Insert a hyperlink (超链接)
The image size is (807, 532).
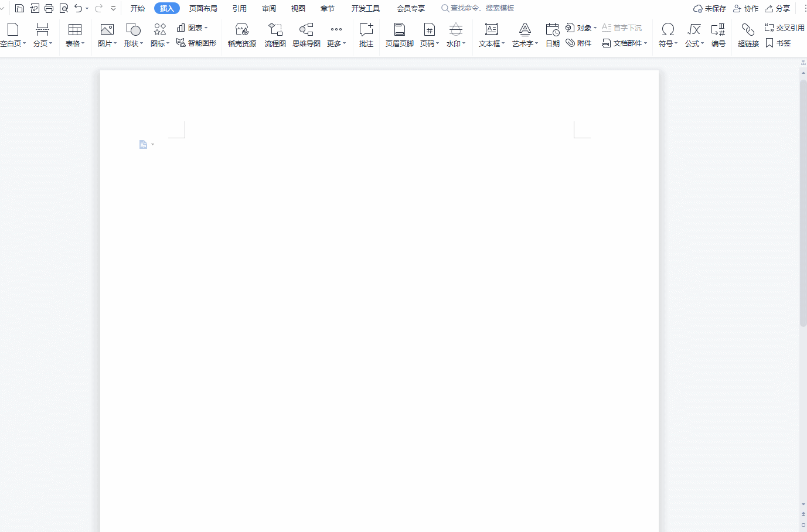(748, 35)
